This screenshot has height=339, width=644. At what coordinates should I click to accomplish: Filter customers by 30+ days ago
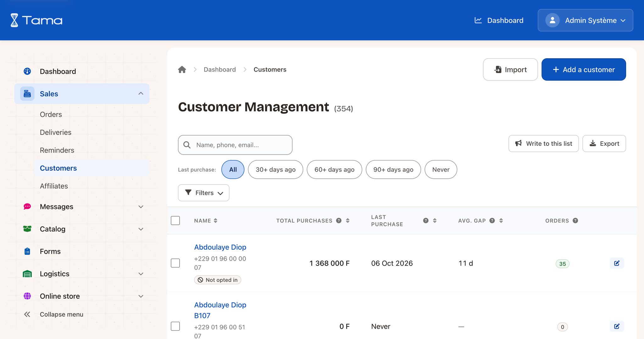(275, 170)
